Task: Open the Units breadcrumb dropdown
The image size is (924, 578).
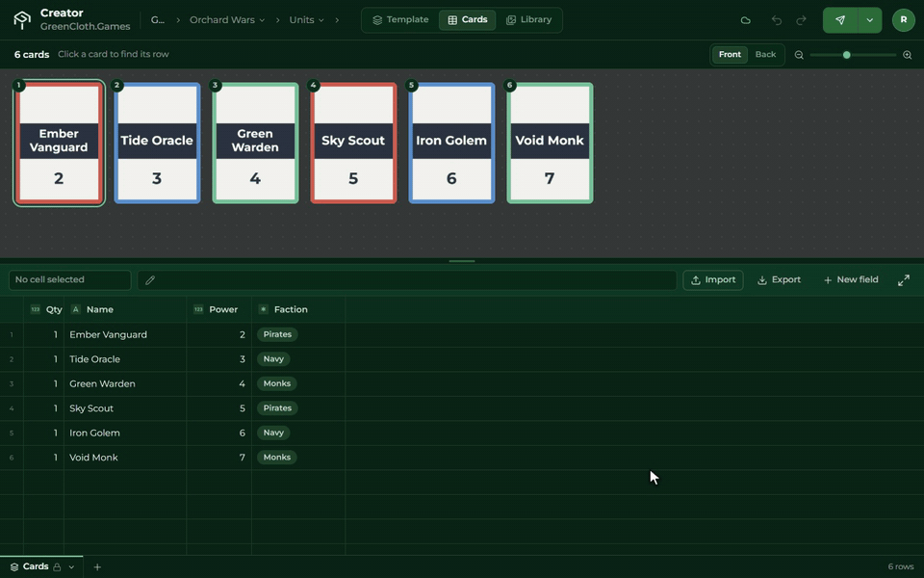Action: tap(306, 20)
